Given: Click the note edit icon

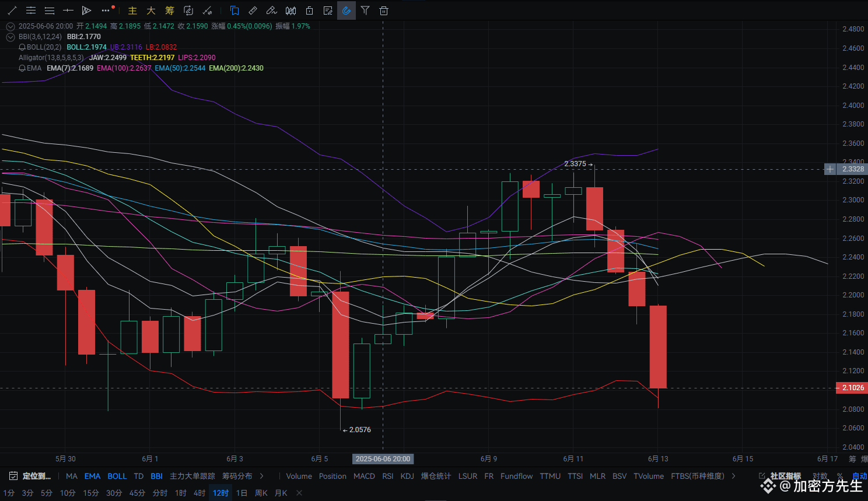Looking at the screenshot, I should (328, 10).
